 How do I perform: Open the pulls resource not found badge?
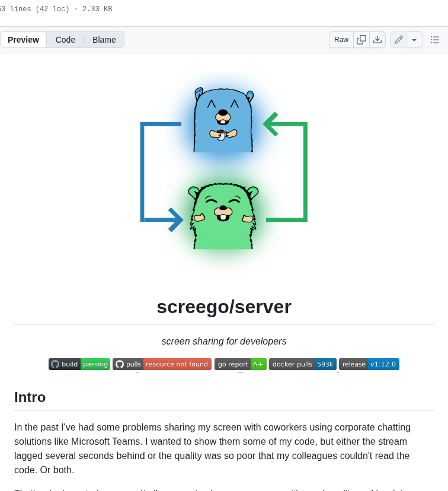click(x=162, y=364)
